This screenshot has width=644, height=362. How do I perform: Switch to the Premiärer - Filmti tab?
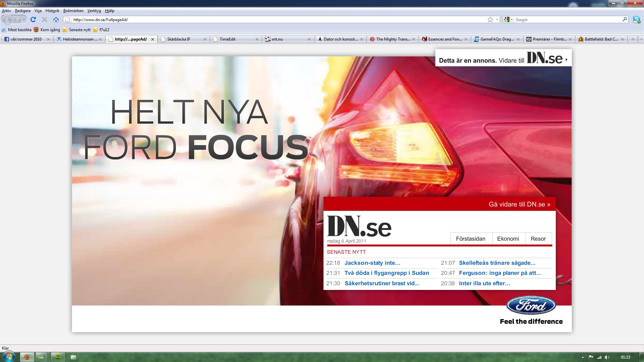(549, 39)
